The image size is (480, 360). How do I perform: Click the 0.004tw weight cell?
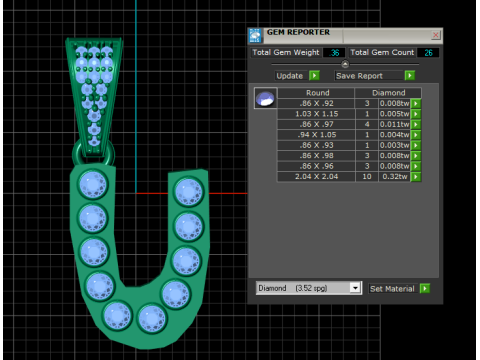(x=395, y=135)
